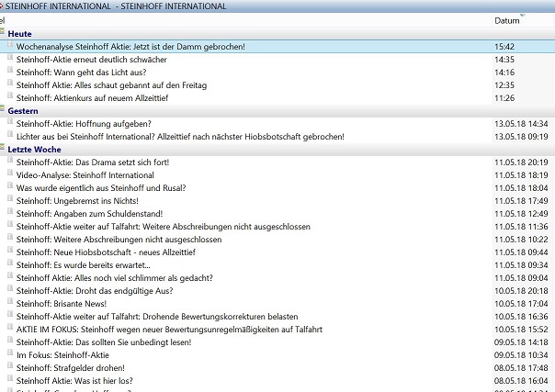
Task: Open 'Steinhoff: Aktienkurs auf neuem Allzeittief'
Action: [x=93, y=98]
